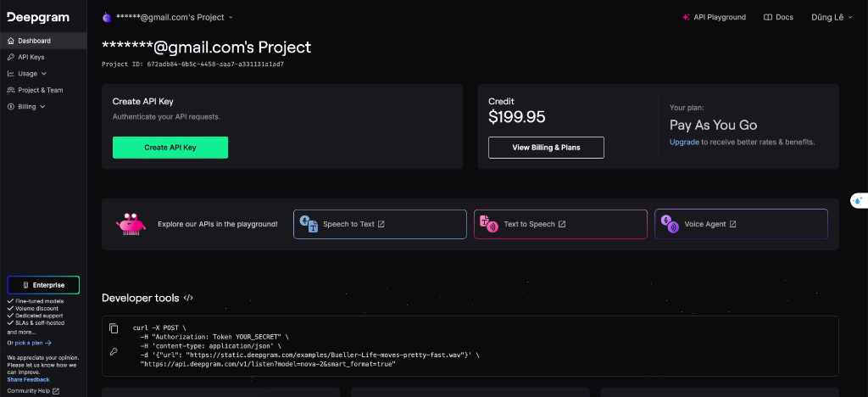Click the Authorization Token YOUR_SECRET line
The image size is (868, 397).
click(214, 337)
